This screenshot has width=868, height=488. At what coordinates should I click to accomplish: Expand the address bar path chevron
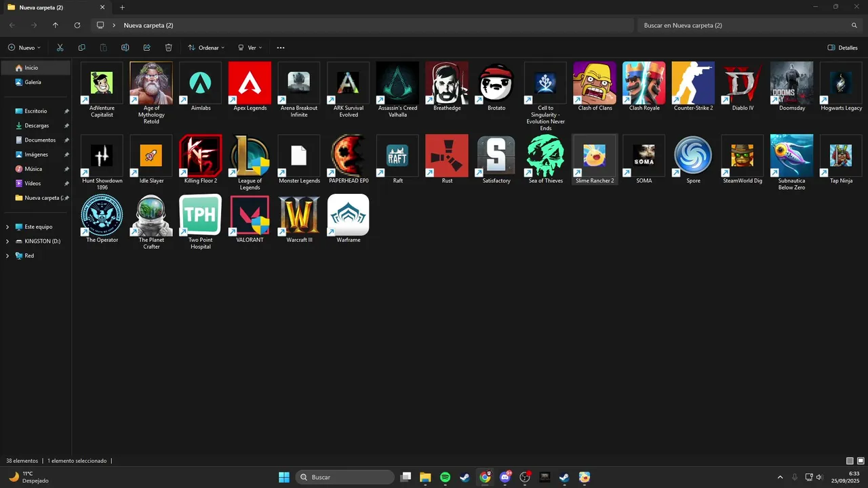(114, 25)
